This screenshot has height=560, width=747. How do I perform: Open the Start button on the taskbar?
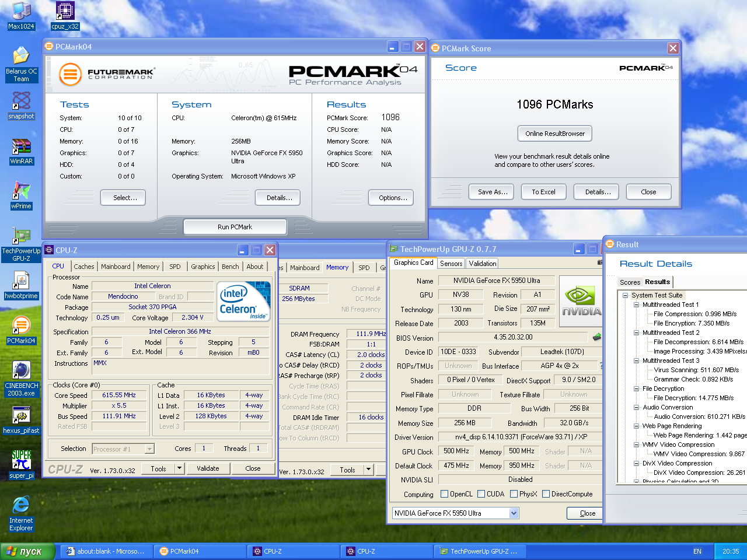point(27,551)
